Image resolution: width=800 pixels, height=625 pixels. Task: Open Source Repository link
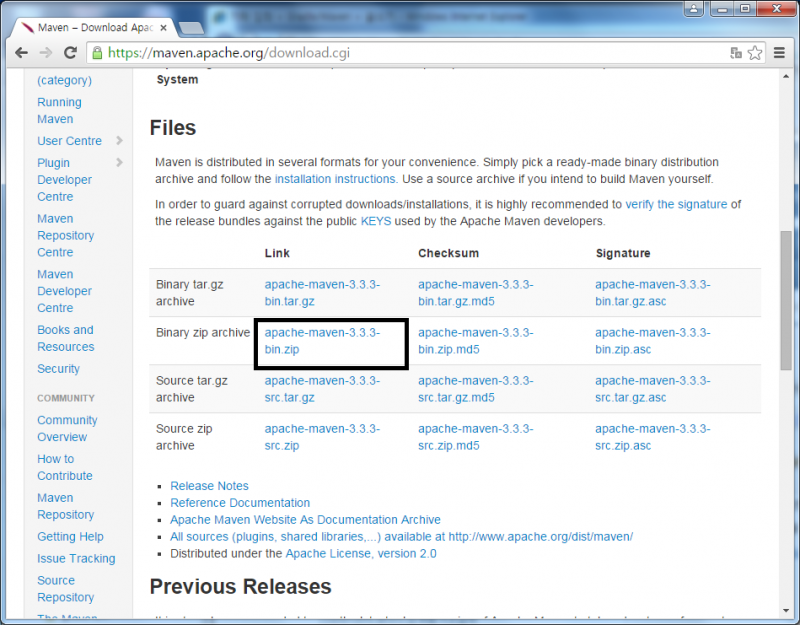pos(65,589)
